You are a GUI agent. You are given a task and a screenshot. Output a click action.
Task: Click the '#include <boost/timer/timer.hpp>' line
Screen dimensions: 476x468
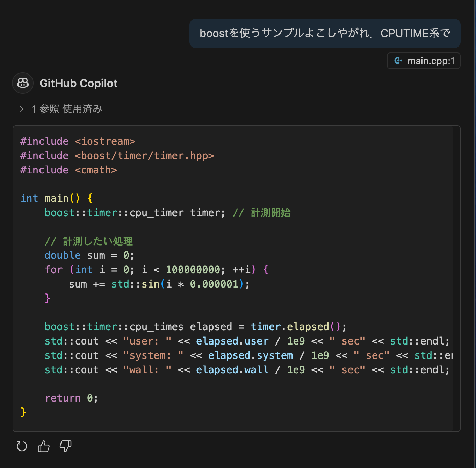click(117, 156)
